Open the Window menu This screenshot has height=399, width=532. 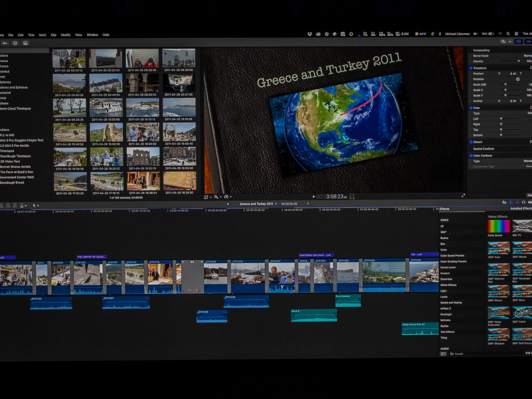(92, 35)
